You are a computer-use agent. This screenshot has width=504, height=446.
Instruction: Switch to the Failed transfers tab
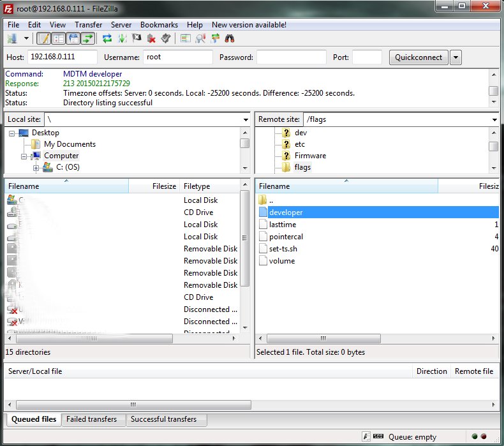(93, 419)
